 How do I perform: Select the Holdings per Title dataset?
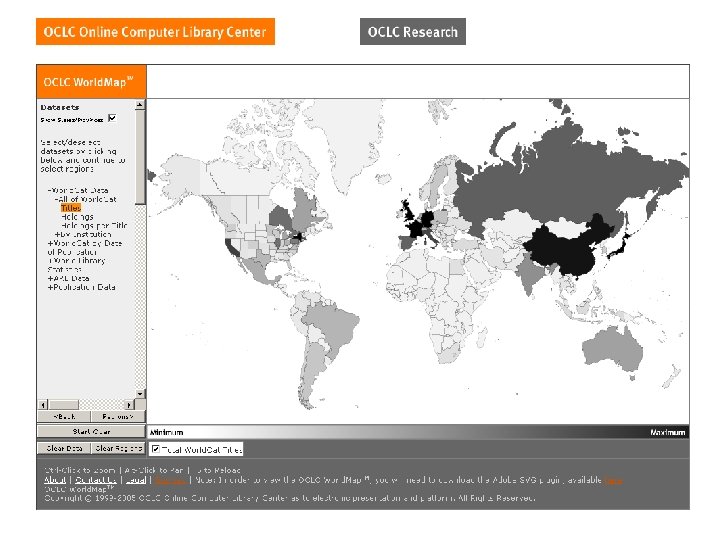[94, 225]
